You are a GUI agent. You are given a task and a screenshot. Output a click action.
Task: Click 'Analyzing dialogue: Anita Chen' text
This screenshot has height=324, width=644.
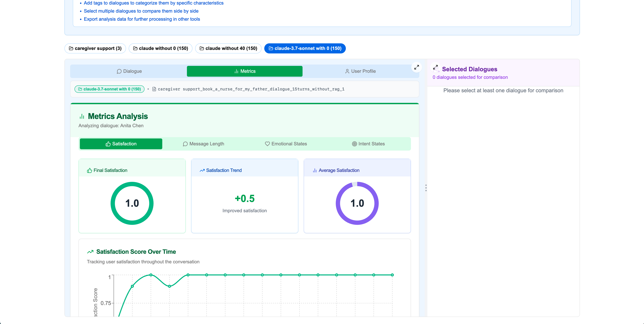[x=111, y=126]
